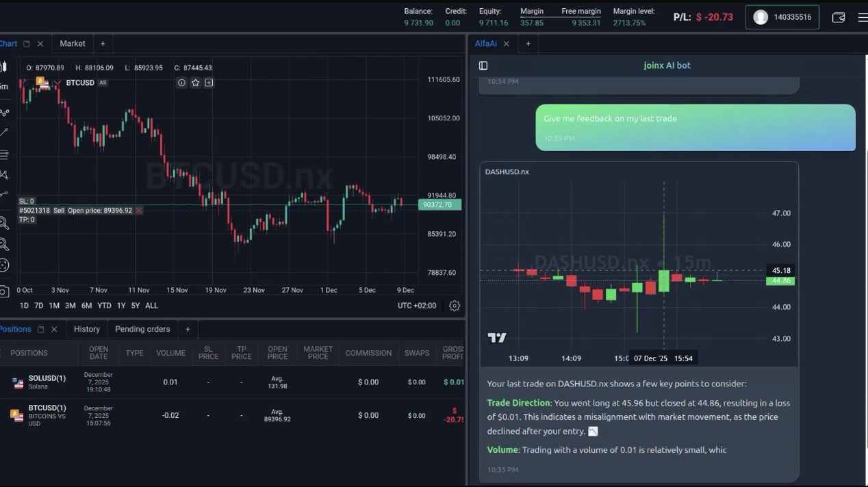Open the 5m timeframe selector
Viewport: 868px width, 487px height.
4,87
